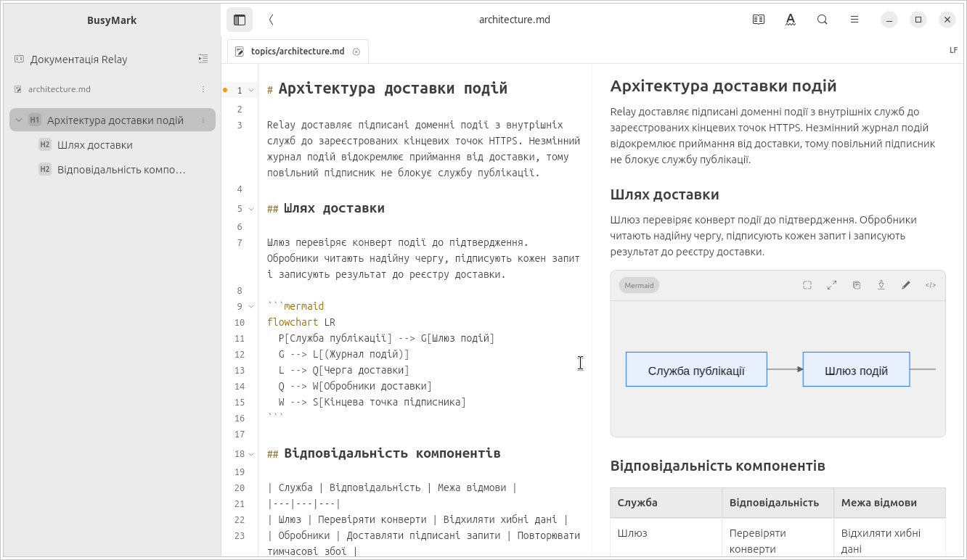Open options menu for architecture.md sidebar file
The width and height of the screenshot is (967, 560).
(x=203, y=89)
